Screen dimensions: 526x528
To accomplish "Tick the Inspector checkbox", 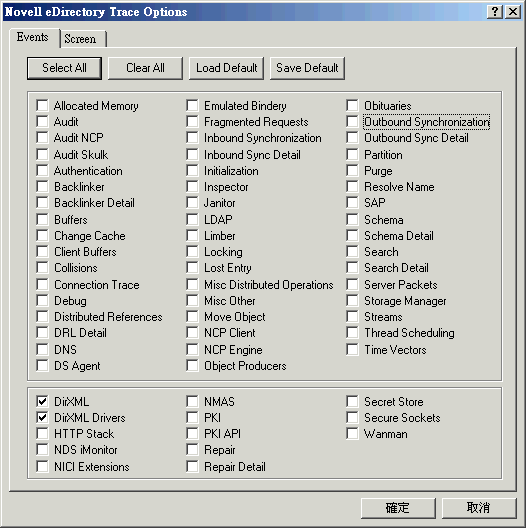I will 192,187.
